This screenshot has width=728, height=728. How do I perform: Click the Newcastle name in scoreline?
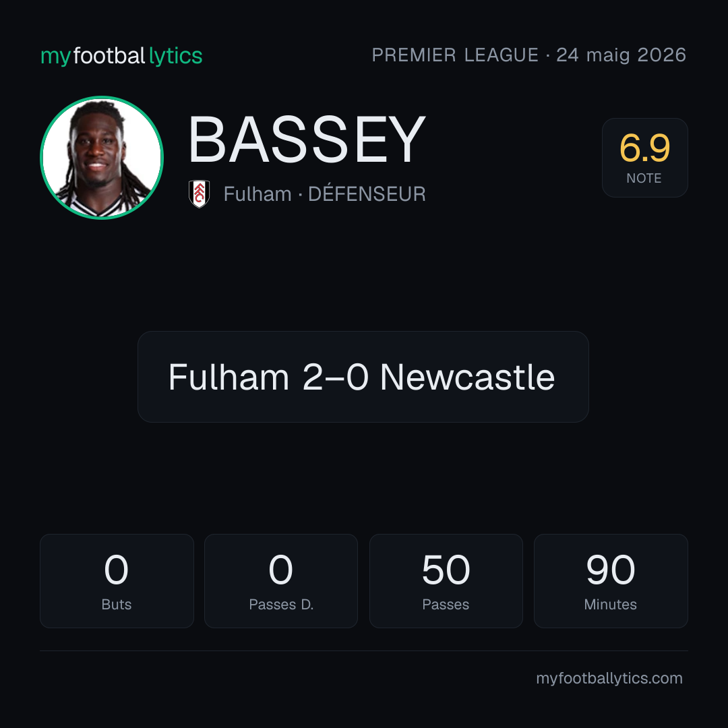467,377
